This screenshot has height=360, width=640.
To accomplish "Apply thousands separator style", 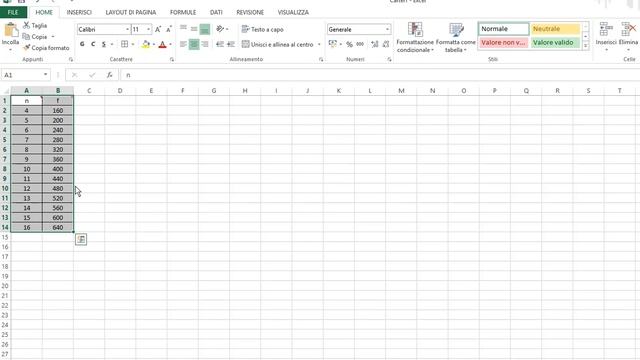I will [360, 44].
